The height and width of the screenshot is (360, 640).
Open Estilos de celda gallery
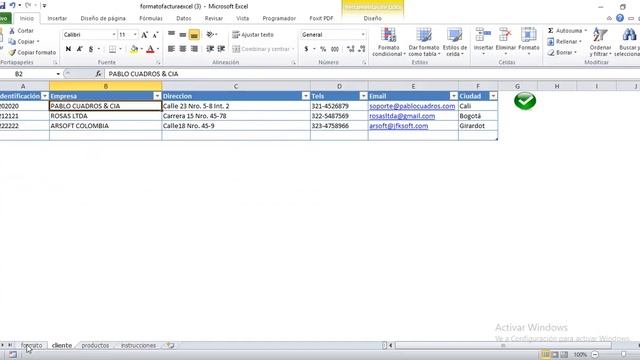coord(454,42)
